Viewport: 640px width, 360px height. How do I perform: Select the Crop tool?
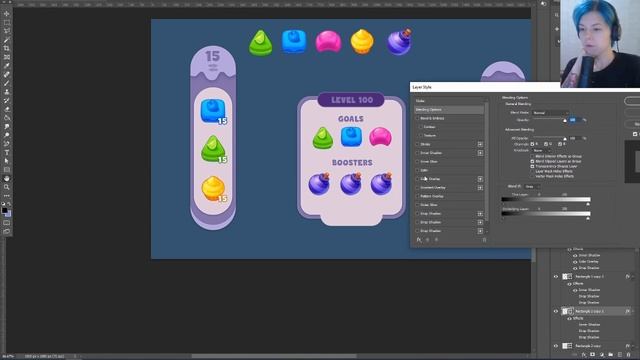7,48
